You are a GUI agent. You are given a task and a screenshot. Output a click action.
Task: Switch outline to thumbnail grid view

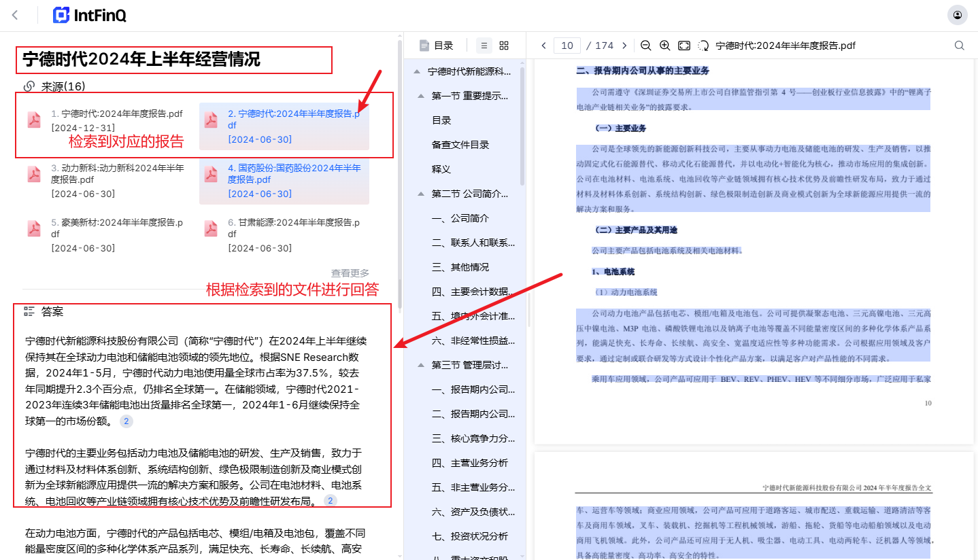(x=504, y=46)
